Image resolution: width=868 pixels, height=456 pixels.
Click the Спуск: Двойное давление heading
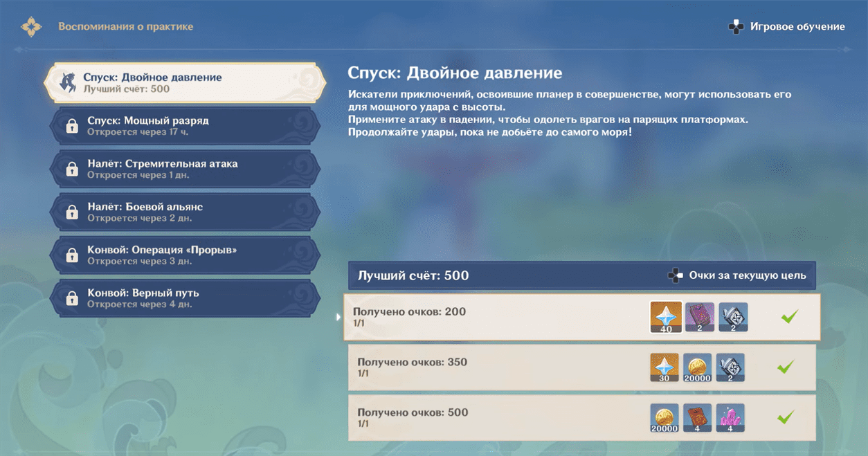(455, 73)
